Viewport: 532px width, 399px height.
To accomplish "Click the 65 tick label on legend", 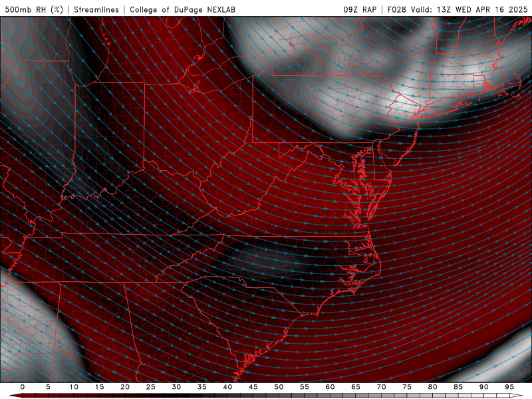I will (x=356, y=387).
